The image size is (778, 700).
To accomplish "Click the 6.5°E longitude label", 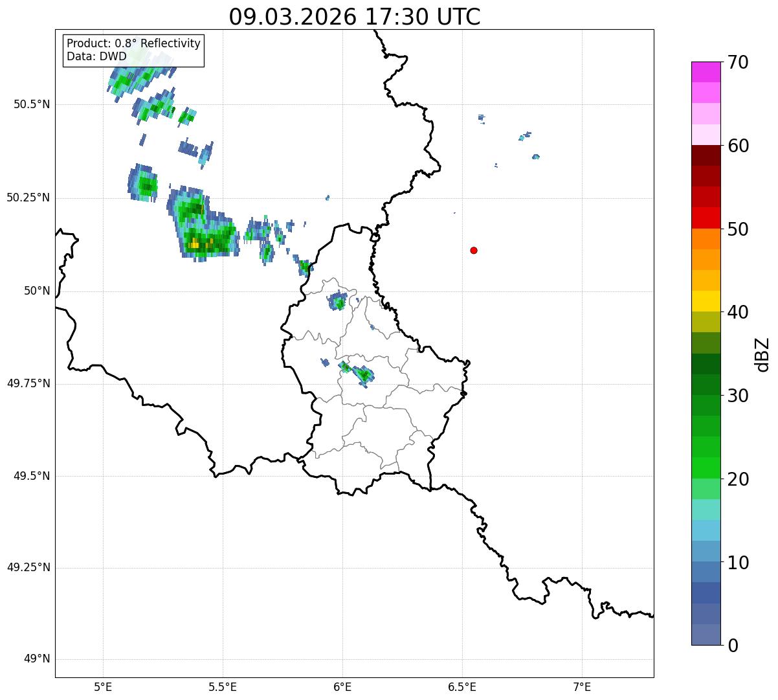I will 462,686.
